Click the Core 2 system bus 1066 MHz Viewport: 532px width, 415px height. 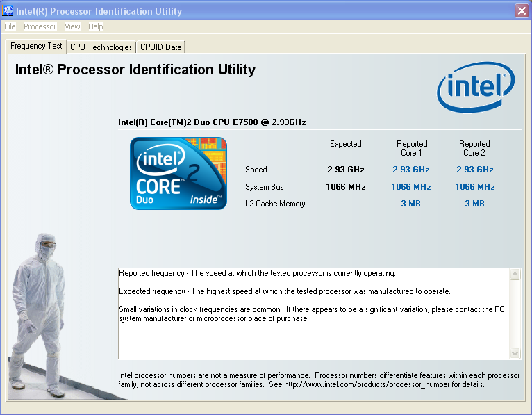474,187
